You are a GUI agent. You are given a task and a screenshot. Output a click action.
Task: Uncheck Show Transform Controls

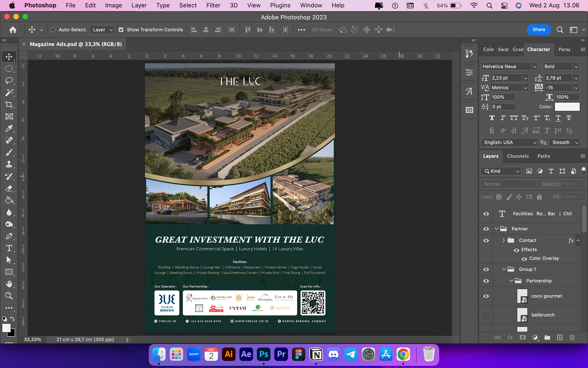121,30
